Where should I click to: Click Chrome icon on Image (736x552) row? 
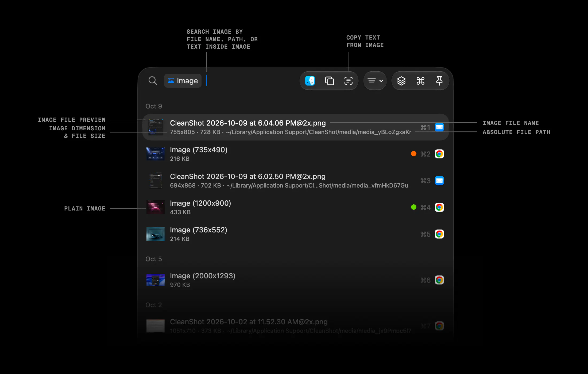(439, 234)
